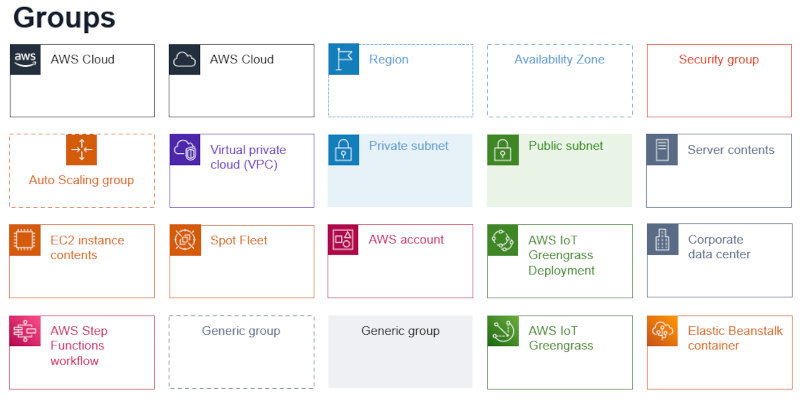This screenshot has height=400, width=800.
Task: Click 'AWS Cloud' text beside the cloud icon
Action: point(241,60)
